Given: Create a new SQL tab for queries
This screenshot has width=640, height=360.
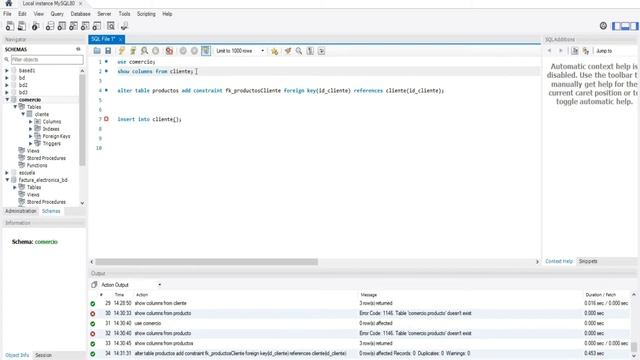Looking at the screenshot, I should coord(10,26).
